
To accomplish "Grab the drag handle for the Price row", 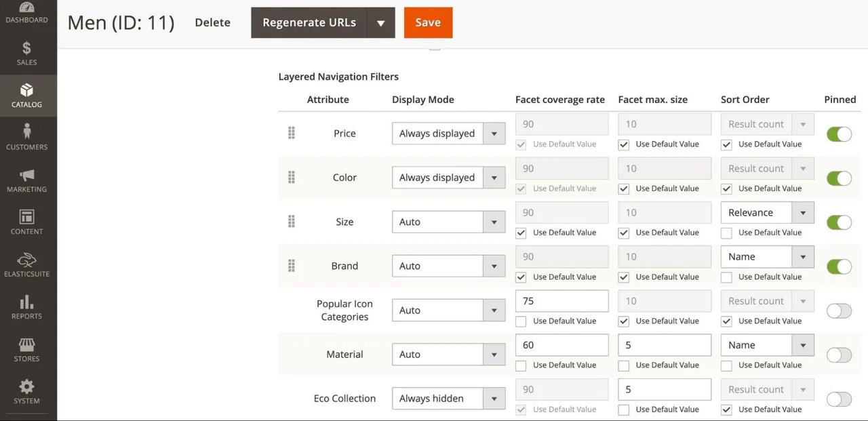I will [x=292, y=133].
